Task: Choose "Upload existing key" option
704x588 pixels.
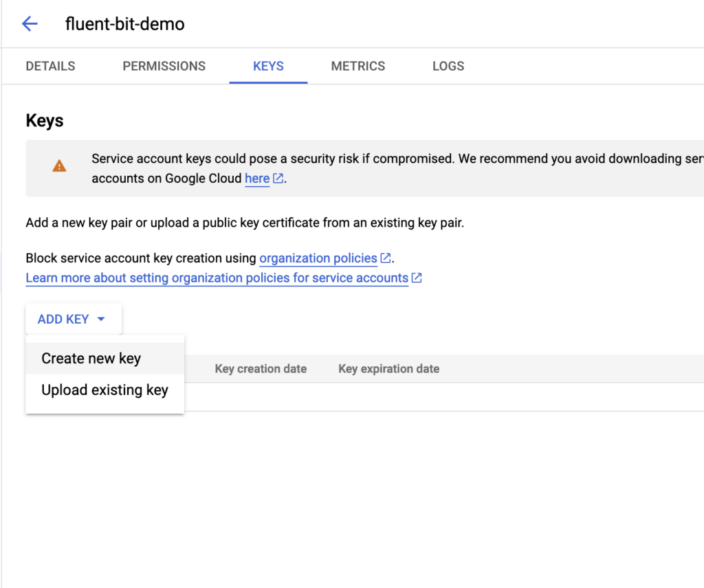Action: coord(104,390)
